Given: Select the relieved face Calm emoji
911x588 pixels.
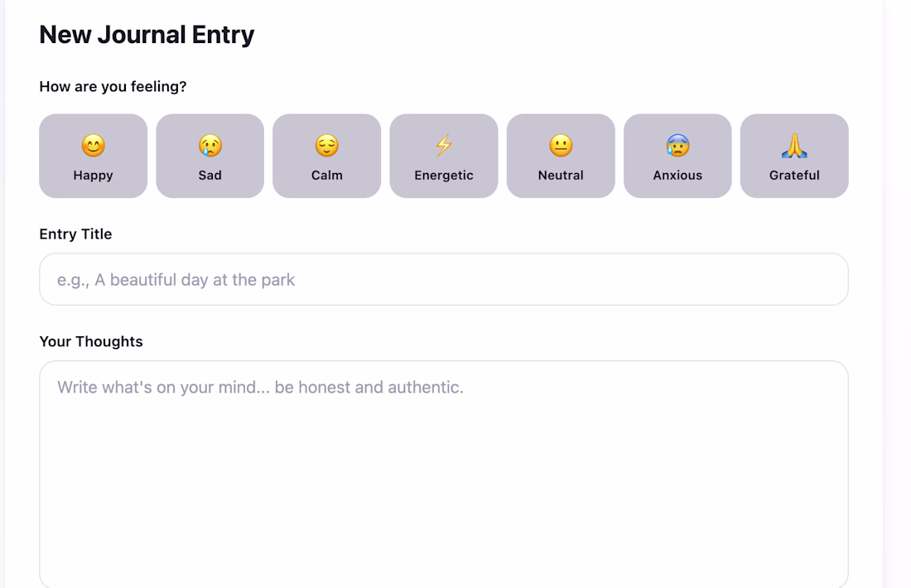Looking at the screenshot, I should (326, 145).
